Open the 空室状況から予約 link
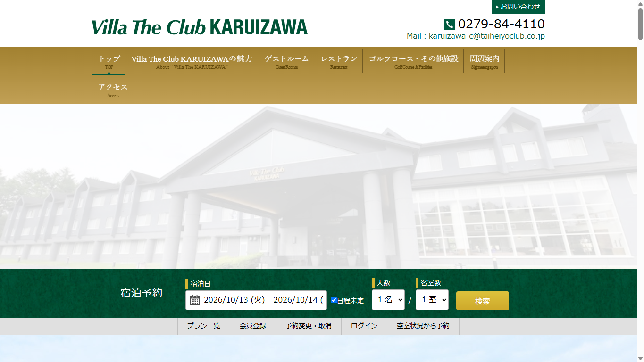 click(x=423, y=326)
